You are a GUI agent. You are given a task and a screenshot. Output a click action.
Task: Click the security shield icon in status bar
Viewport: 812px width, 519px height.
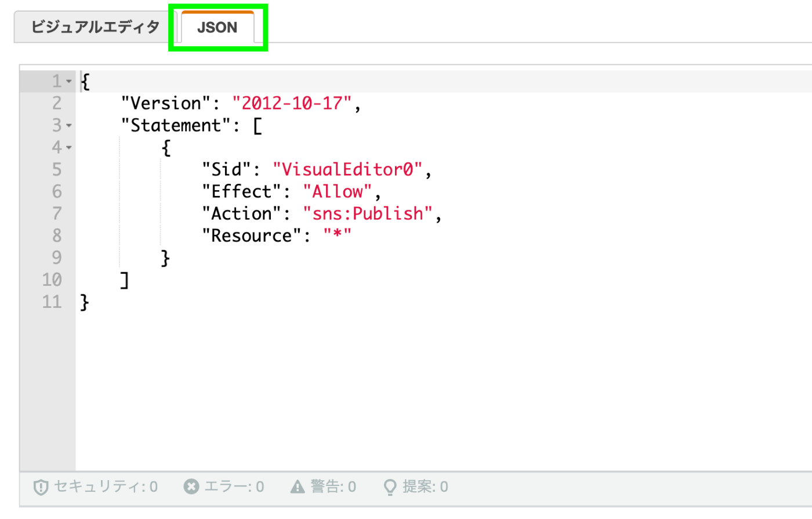(41, 487)
